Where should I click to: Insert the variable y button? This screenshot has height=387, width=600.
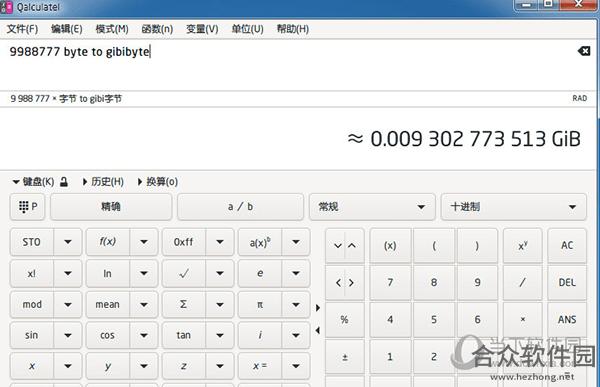[x=108, y=366]
